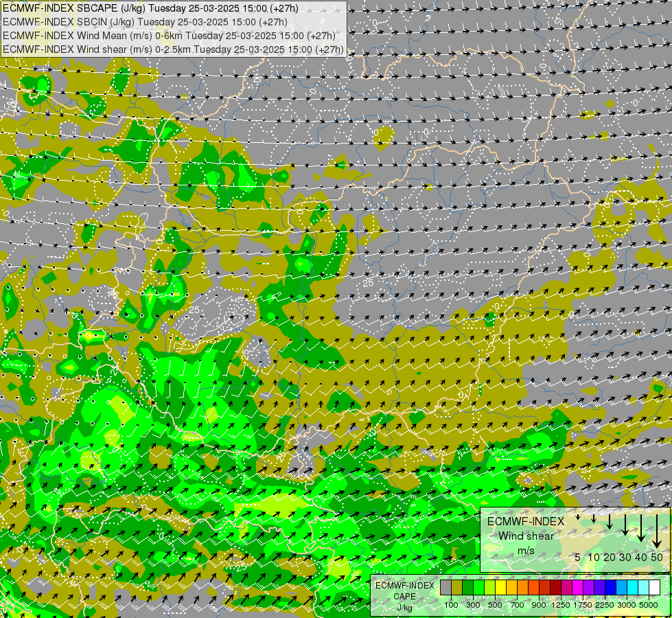672x618 pixels.
Task: Click the 2250 value on CAPE scale
Action: tap(605, 605)
